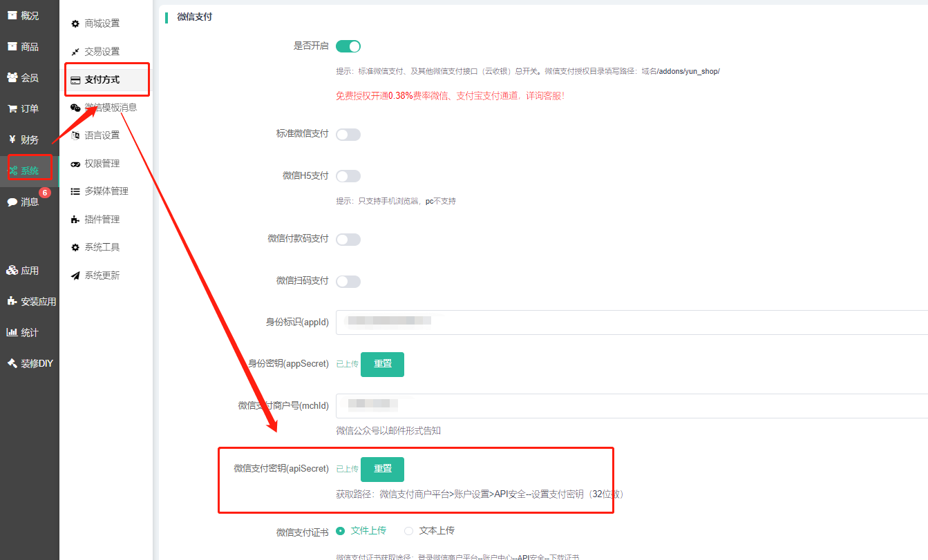
Task: Click the 订单 shopping cart icon
Action: 12,108
